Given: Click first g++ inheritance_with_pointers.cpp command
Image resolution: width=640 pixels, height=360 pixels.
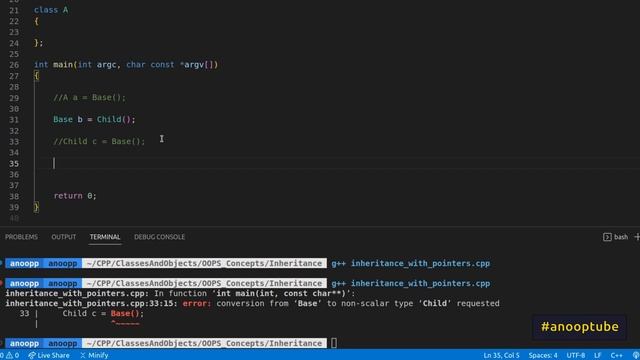Looking at the screenshot, I should (x=411, y=263).
